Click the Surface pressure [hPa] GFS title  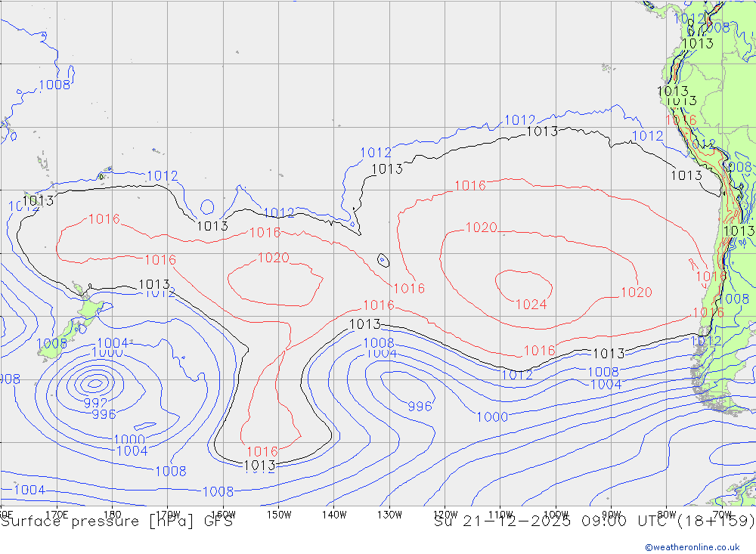(x=117, y=522)
